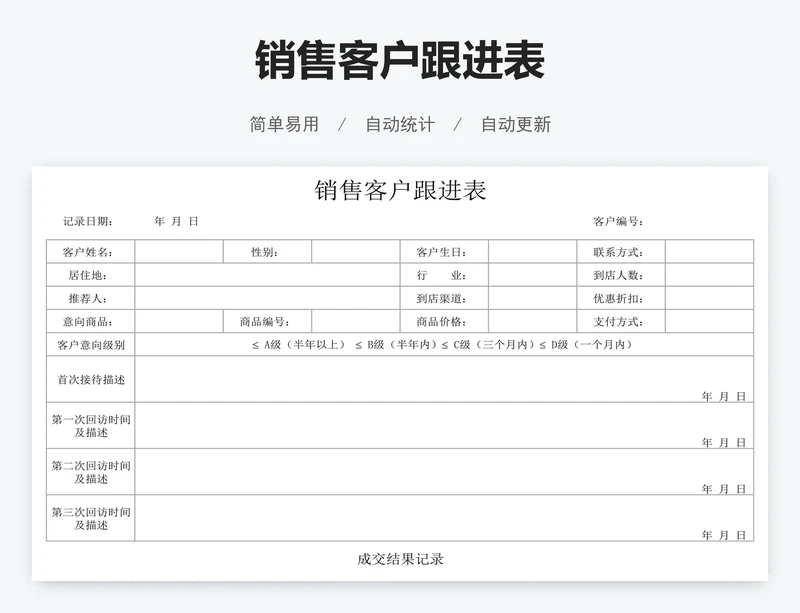800x613 pixels.
Task: Click the empty cell next to 到店人数
Action: pos(710,275)
